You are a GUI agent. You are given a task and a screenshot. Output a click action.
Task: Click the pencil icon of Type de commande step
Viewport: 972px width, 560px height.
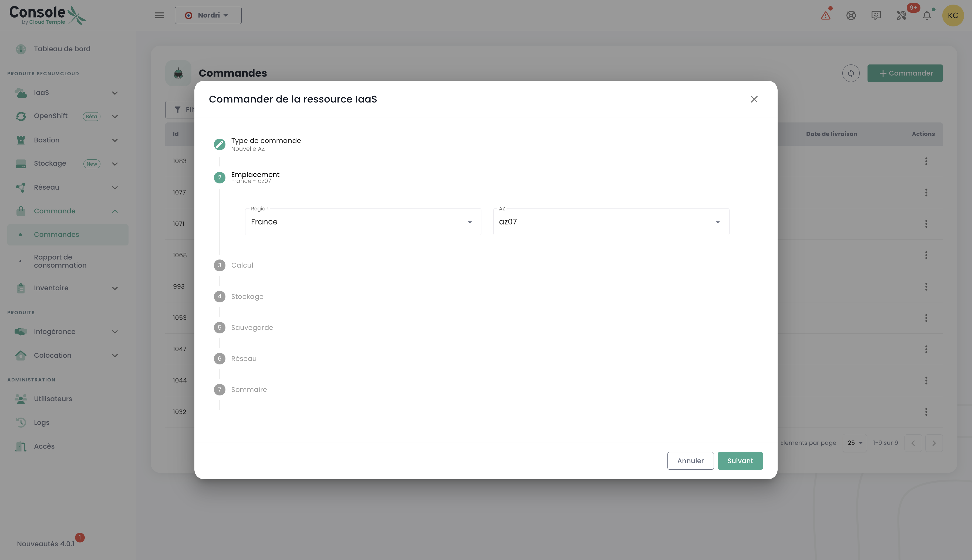pos(220,144)
